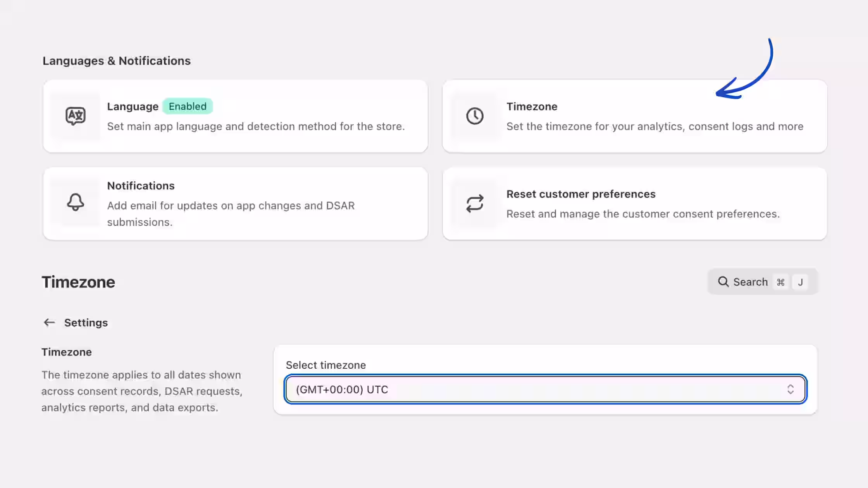Click the Search magnifier icon

click(723, 282)
